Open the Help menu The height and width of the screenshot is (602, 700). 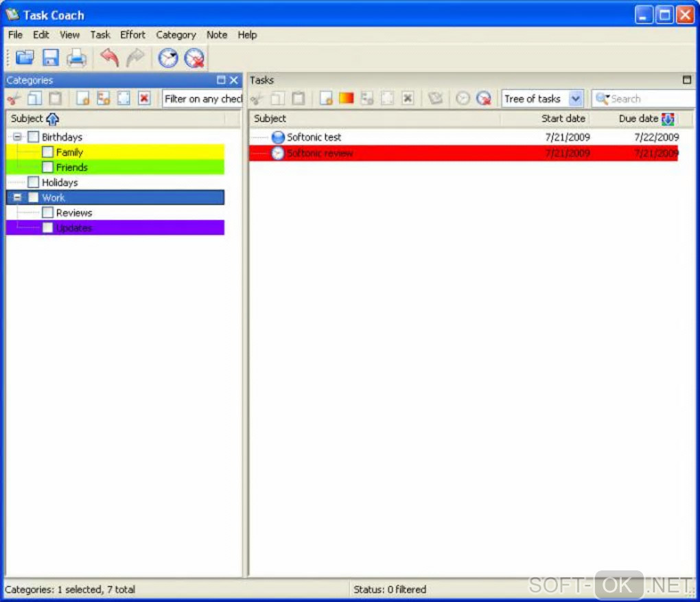[247, 35]
